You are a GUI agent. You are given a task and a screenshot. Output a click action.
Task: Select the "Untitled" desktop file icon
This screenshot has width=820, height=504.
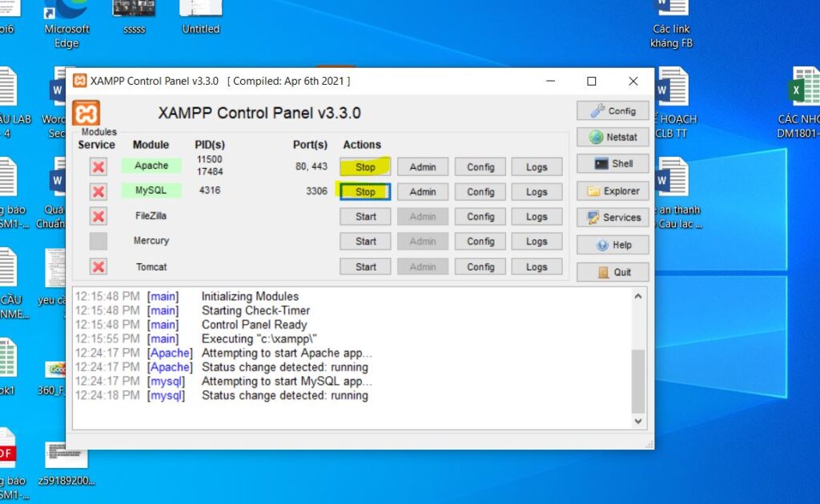click(201, 17)
